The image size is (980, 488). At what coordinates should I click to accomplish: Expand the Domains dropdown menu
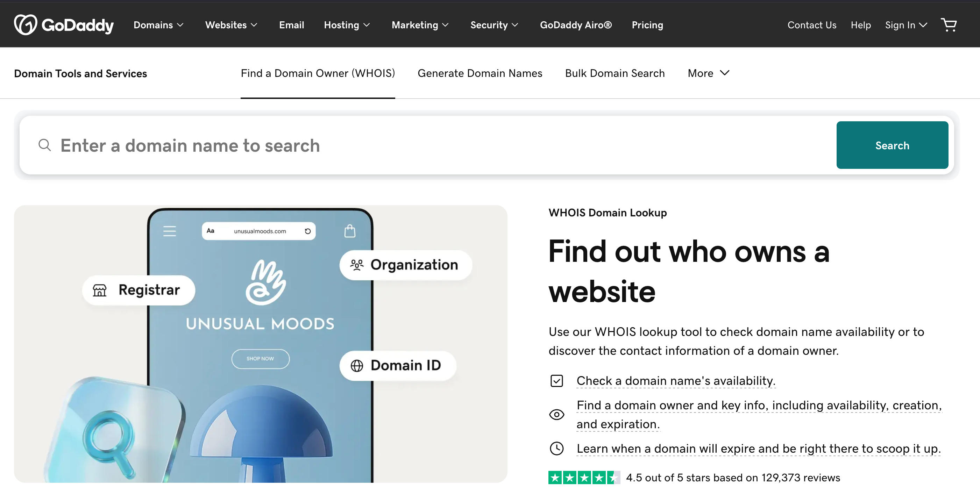158,25
